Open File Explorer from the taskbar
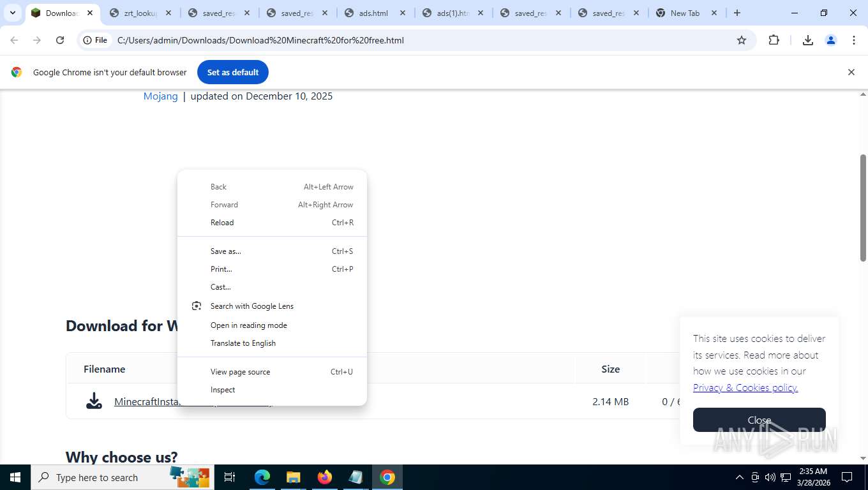The height and width of the screenshot is (490, 868). 293,477
